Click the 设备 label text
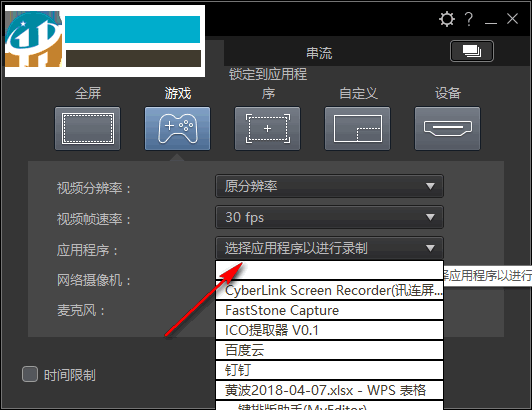This screenshot has height=410, width=532. tap(448, 93)
